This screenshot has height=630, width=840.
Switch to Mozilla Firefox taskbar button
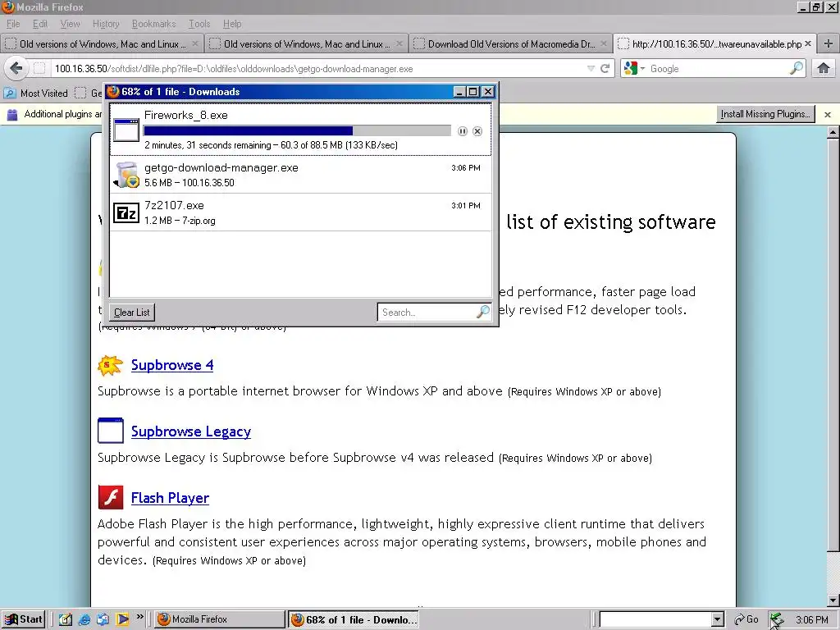point(220,619)
